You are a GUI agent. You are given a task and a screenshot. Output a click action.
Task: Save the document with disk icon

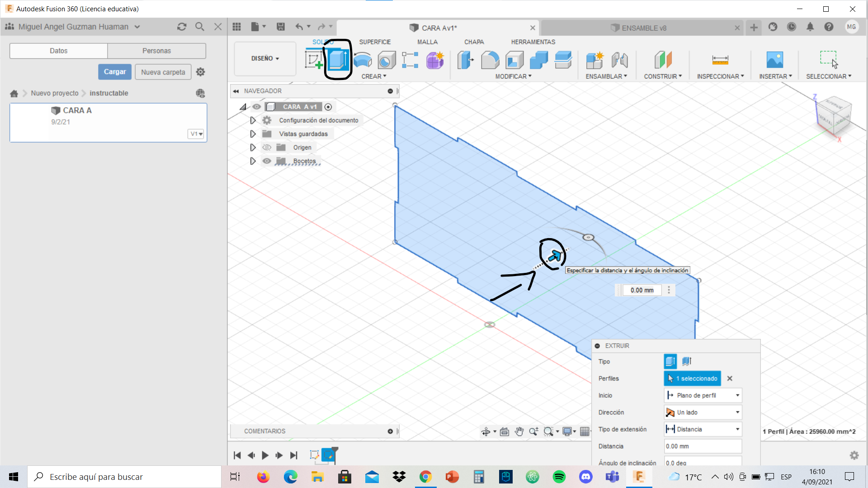[281, 27]
